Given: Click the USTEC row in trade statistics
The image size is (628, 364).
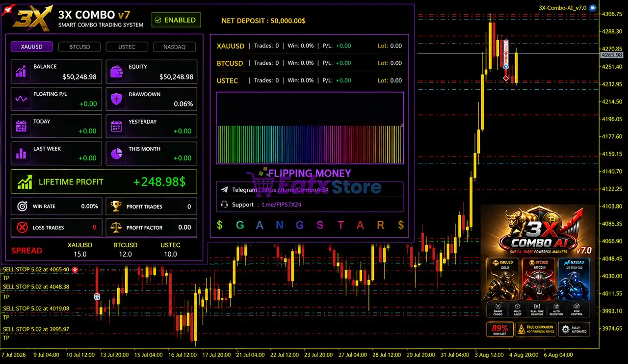Looking at the screenshot, I should click(x=310, y=80).
